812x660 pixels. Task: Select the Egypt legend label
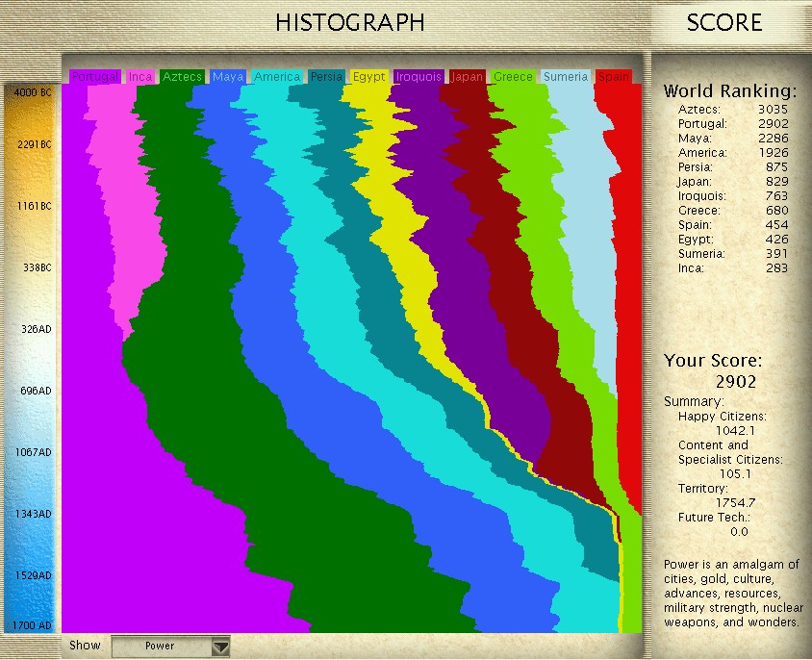pyautogui.click(x=368, y=77)
